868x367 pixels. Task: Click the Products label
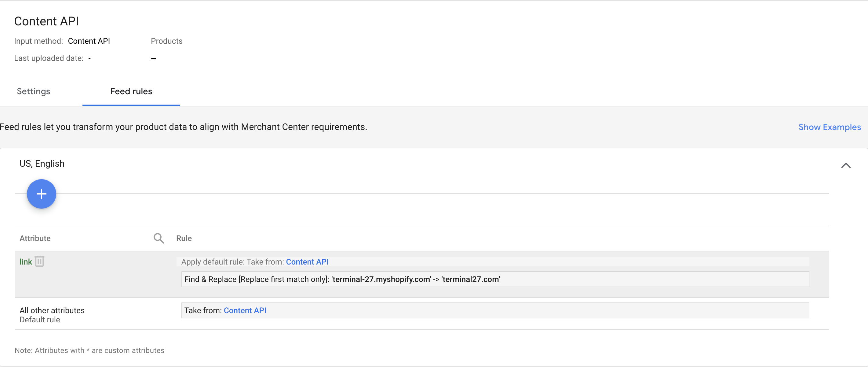point(166,41)
